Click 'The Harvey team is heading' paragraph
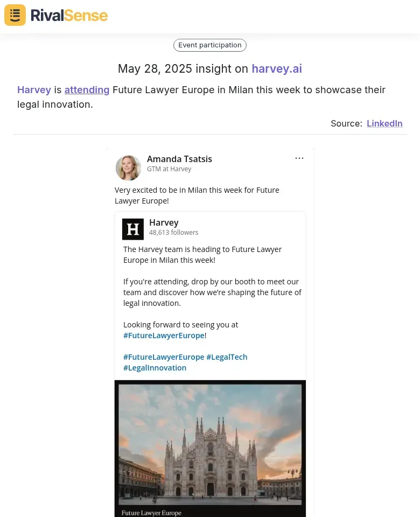The height and width of the screenshot is (517, 420). pyautogui.click(x=202, y=255)
